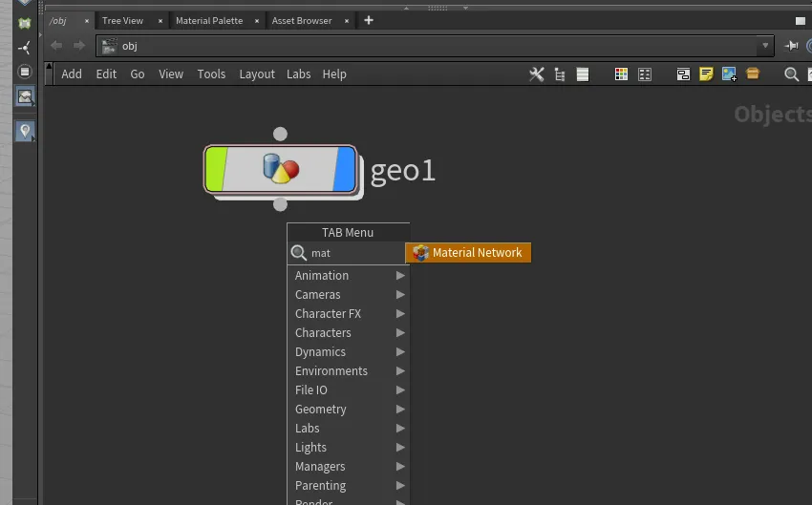
Task: Show node tree view icon in toolbar
Action: (559, 74)
